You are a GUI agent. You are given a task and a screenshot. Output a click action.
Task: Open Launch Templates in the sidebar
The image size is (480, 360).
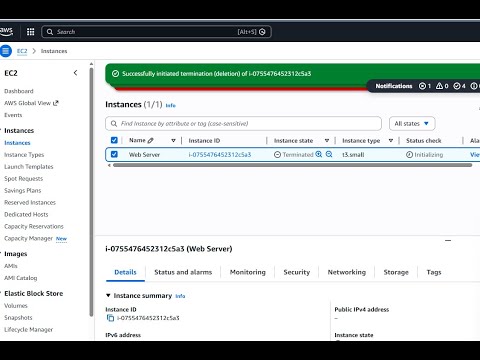pyautogui.click(x=29, y=167)
